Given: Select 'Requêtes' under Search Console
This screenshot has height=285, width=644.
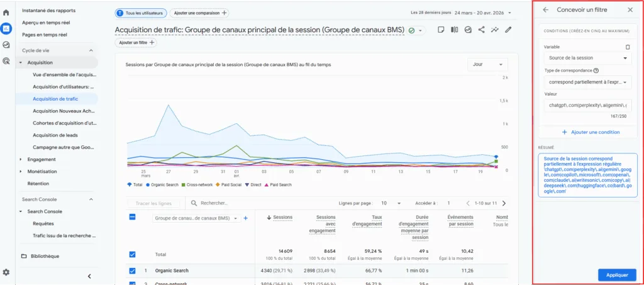Looking at the screenshot, I should [43, 223].
